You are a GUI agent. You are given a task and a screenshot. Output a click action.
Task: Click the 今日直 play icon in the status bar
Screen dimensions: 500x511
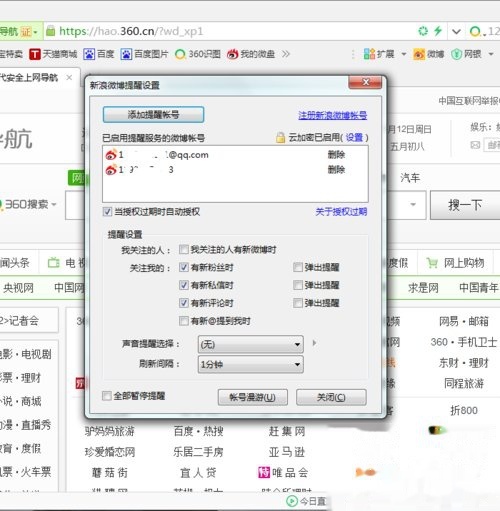292,501
